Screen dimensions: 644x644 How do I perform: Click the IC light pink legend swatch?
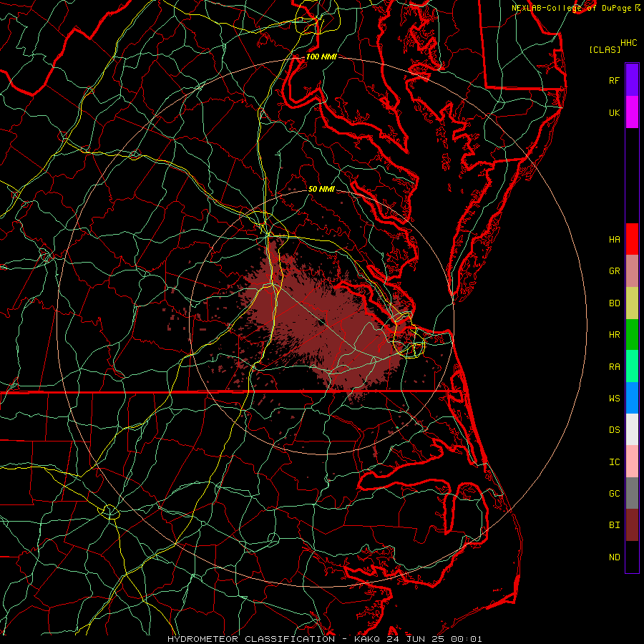(632, 462)
